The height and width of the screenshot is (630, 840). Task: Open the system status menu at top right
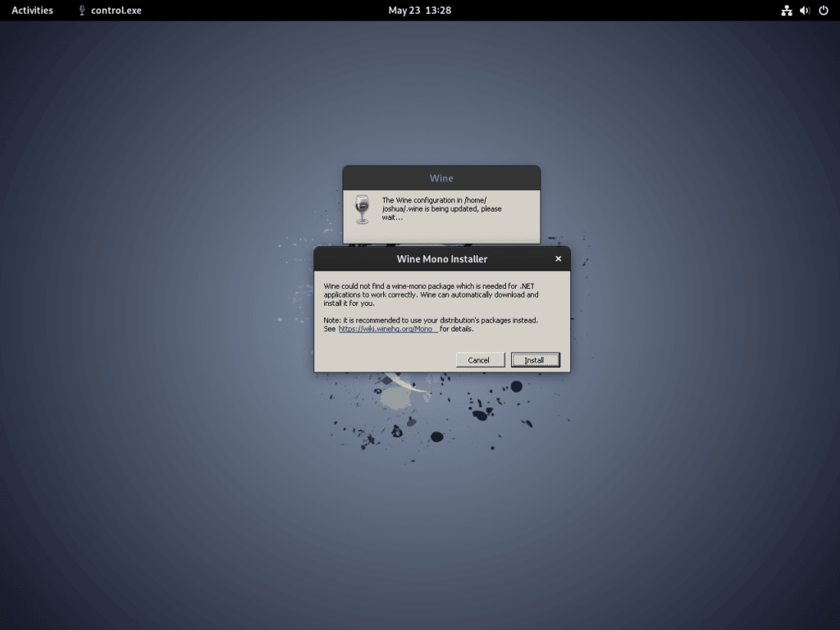pos(804,10)
